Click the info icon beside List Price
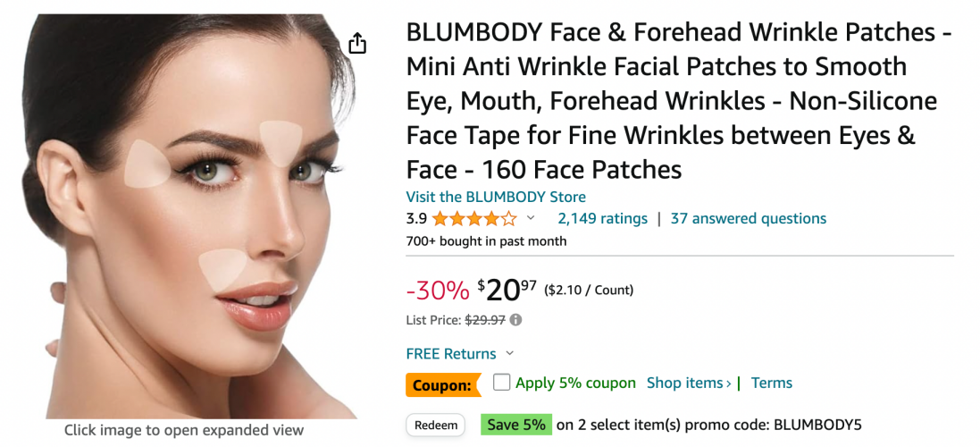 (515, 320)
